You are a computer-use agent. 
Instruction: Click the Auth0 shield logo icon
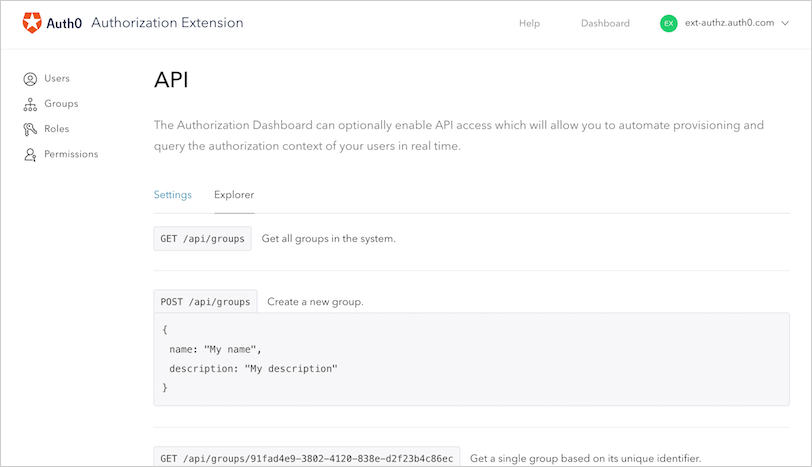32,23
